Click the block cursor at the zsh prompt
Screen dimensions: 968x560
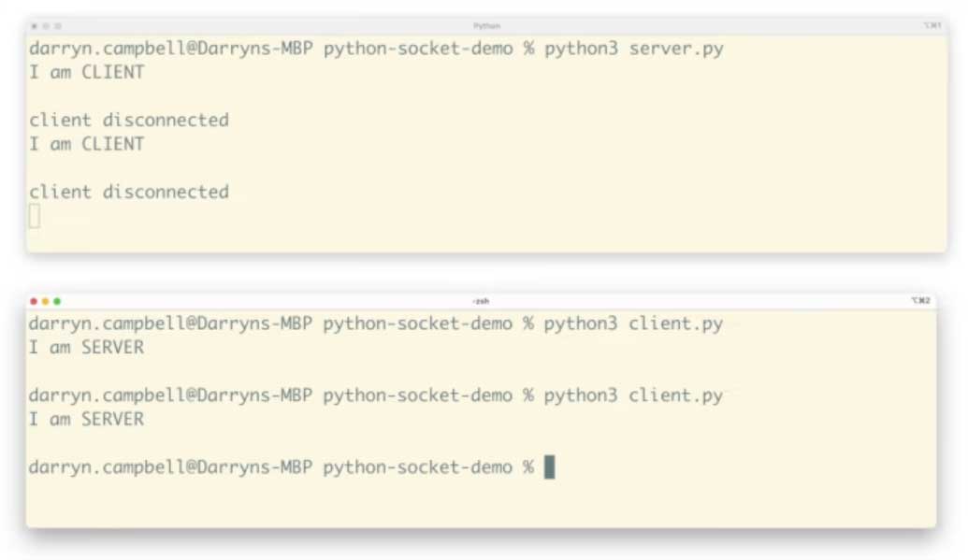click(x=550, y=467)
